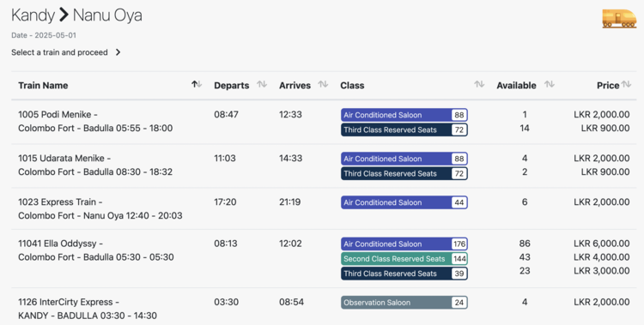Pick Air Conditioned Saloon on Ella Oddyssy

tap(404, 244)
